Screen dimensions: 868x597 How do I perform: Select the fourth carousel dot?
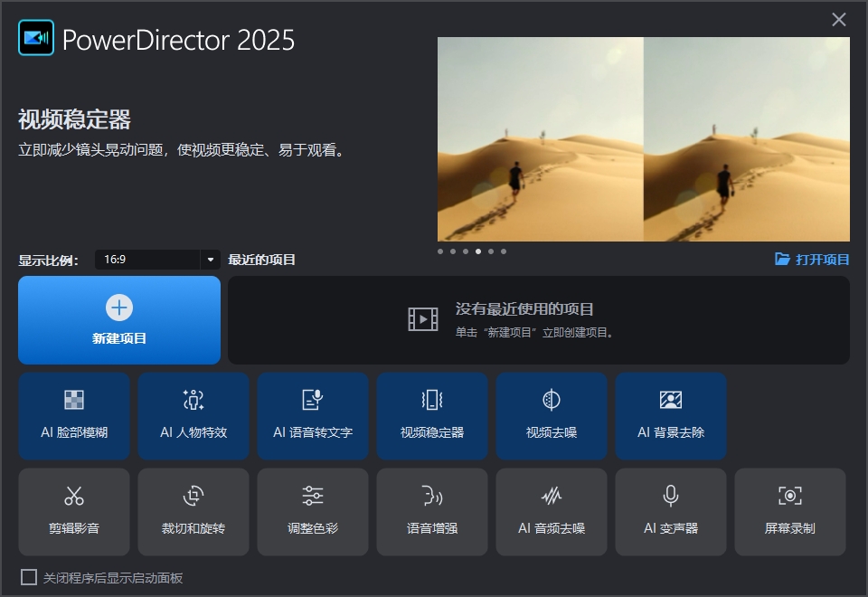point(477,251)
